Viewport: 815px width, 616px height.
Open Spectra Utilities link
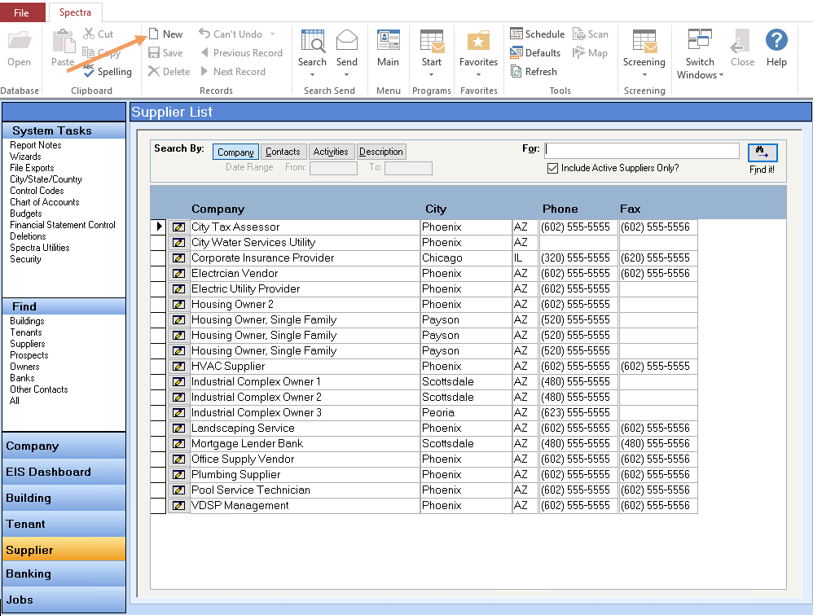40,248
